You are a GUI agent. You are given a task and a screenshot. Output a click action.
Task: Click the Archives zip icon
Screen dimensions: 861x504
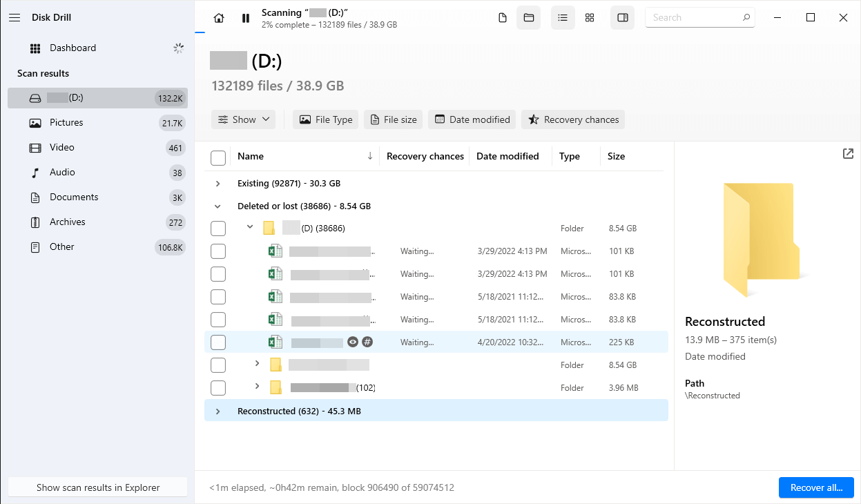[35, 222]
